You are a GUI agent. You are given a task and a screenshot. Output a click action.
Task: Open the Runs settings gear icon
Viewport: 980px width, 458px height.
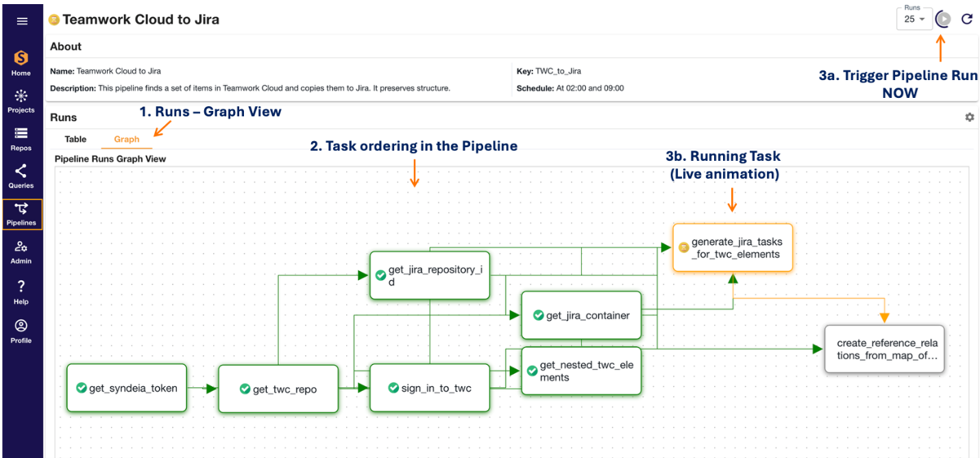click(x=969, y=117)
